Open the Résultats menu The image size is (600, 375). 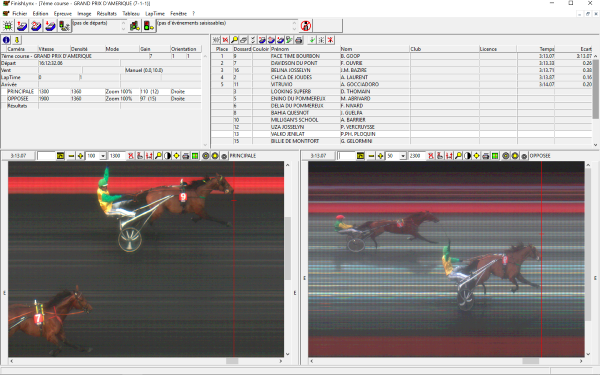point(106,13)
